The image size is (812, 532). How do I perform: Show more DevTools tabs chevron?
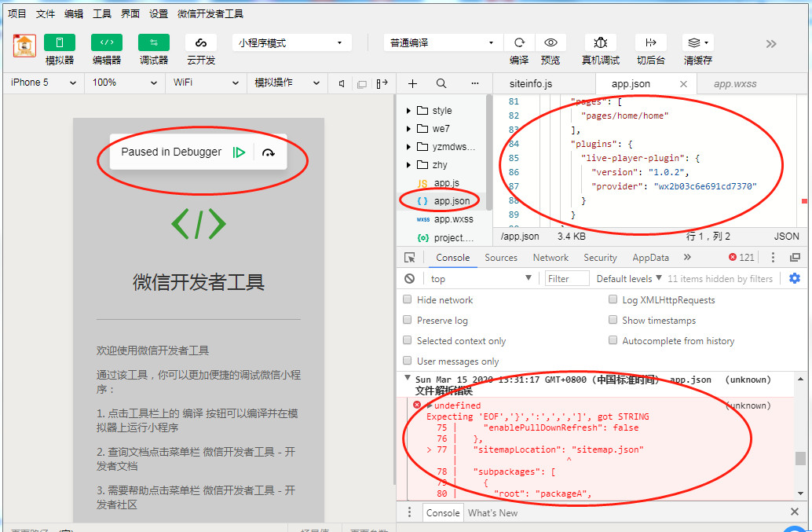[687, 258]
